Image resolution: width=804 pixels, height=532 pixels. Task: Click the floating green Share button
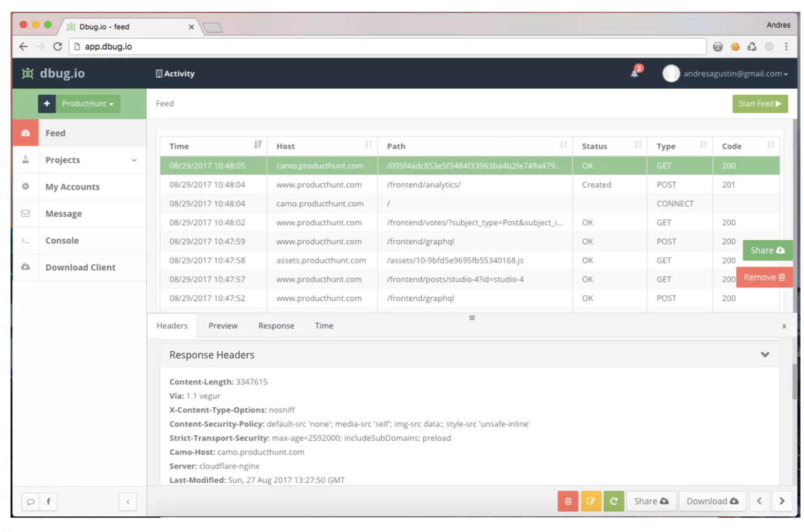click(767, 250)
